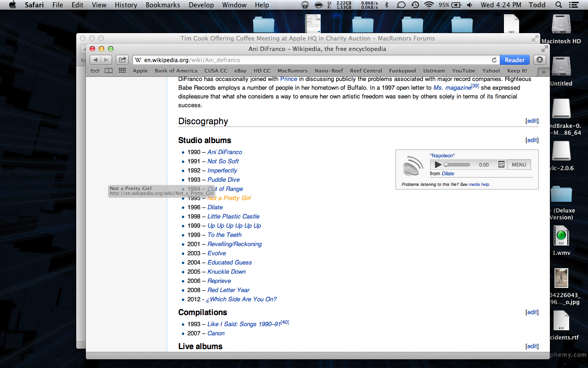588x368 pixels.
Task: Open the Not a Pretty Girl album link
Action: click(x=229, y=198)
